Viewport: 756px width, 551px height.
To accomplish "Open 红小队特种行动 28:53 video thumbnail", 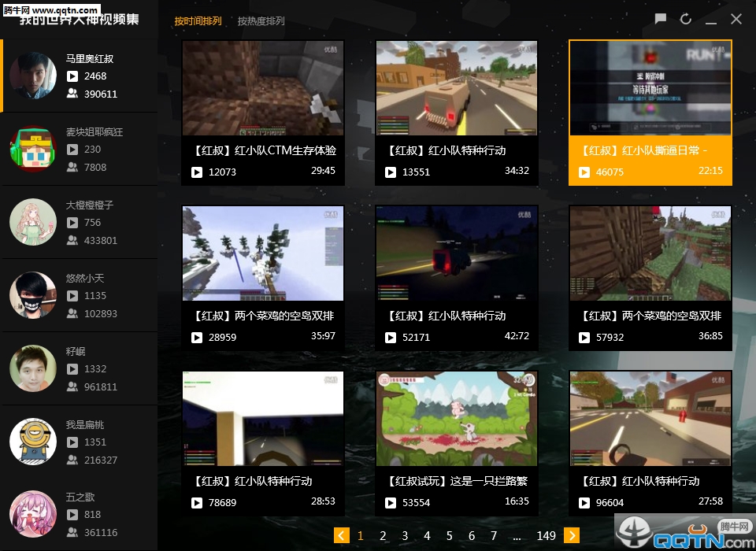I will (263, 419).
